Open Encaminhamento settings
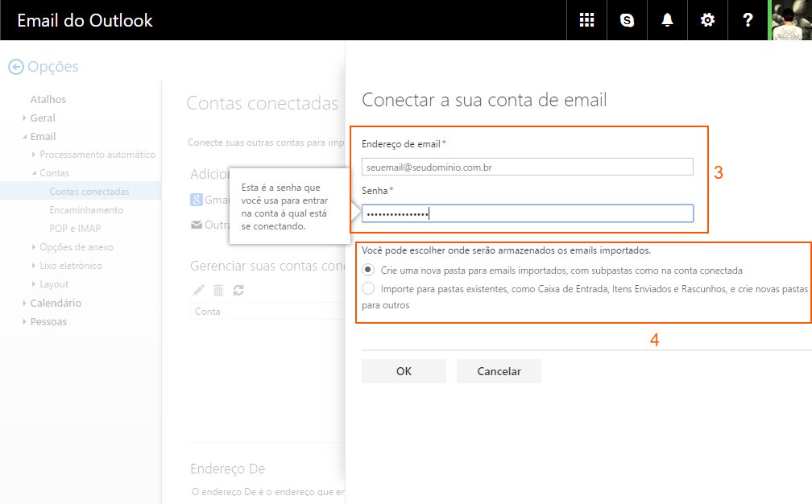This screenshot has width=812, height=504. [86, 210]
